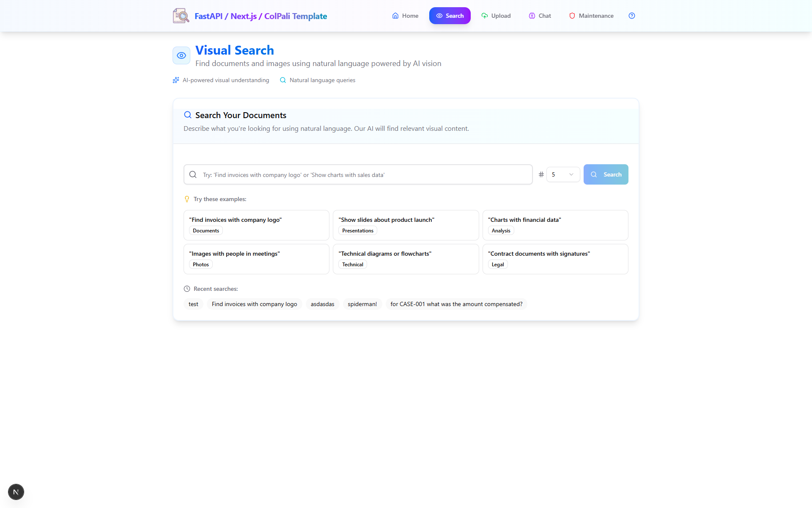The width and height of the screenshot is (812, 508).
Task: Click the Chat bubble icon in navbar
Action: coord(531,16)
